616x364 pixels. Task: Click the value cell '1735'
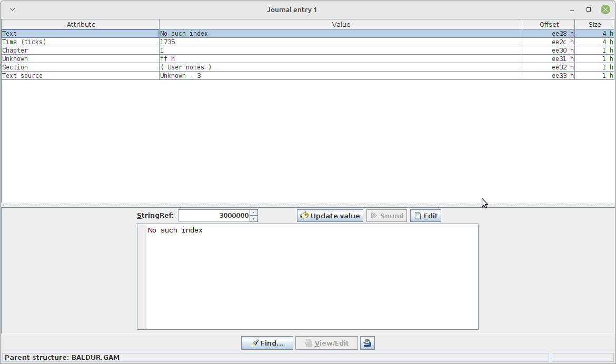pos(341,42)
